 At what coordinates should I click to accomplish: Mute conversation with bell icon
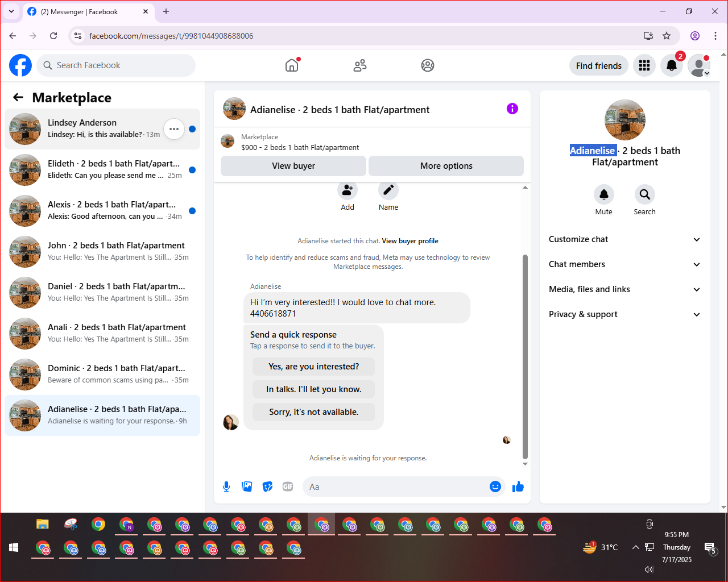click(604, 194)
